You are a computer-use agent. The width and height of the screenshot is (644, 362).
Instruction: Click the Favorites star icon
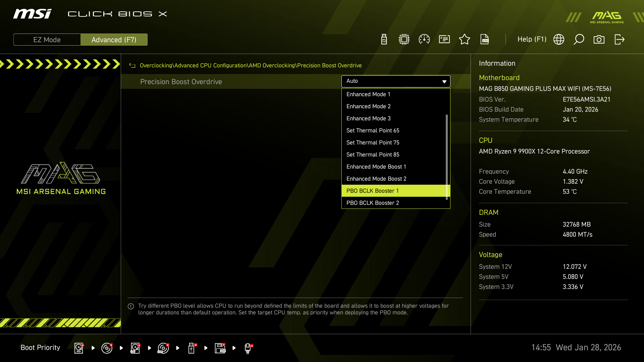point(465,40)
